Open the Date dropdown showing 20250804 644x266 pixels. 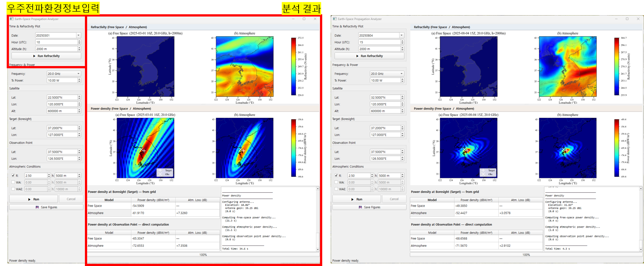point(381,35)
